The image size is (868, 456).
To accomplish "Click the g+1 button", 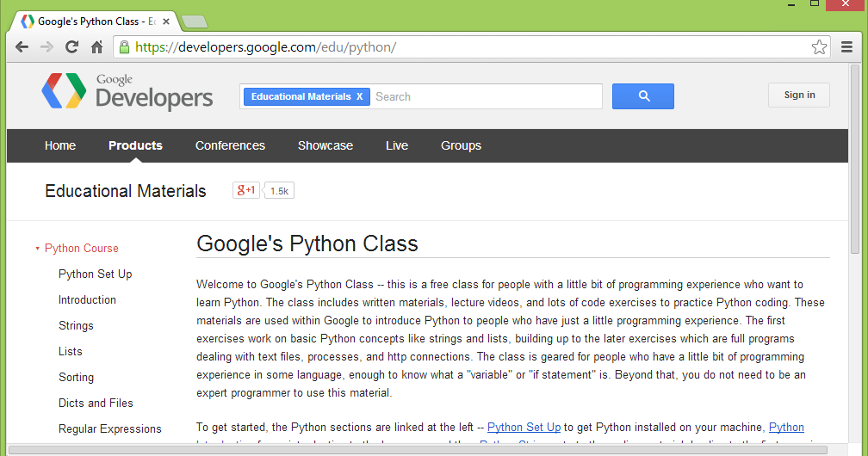I will click(246, 190).
